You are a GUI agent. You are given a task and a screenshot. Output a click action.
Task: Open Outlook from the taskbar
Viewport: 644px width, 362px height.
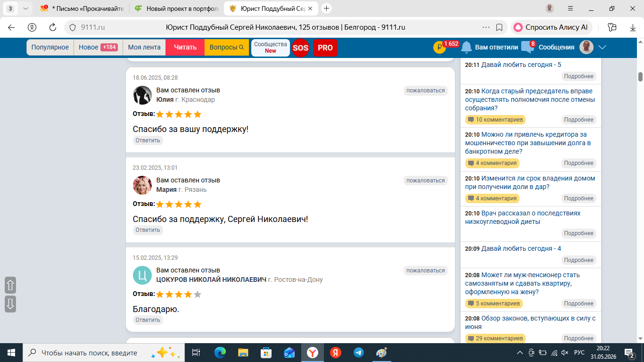tap(289, 353)
